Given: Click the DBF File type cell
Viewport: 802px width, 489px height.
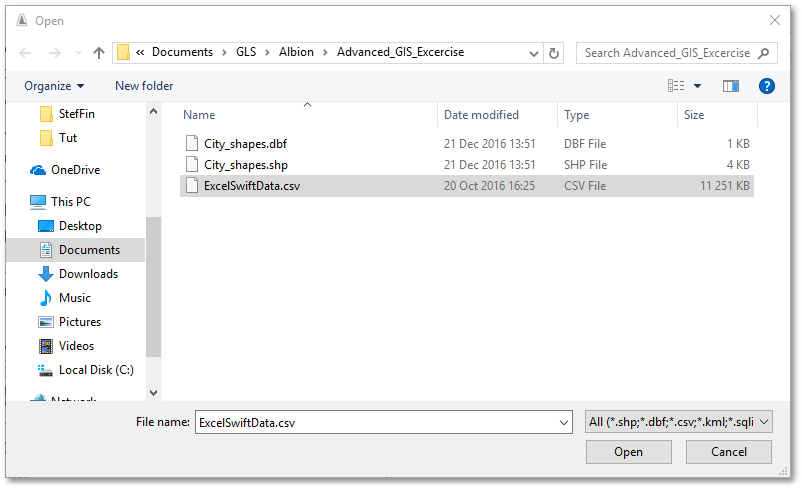Looking at the screenshot, I should 585,144.
